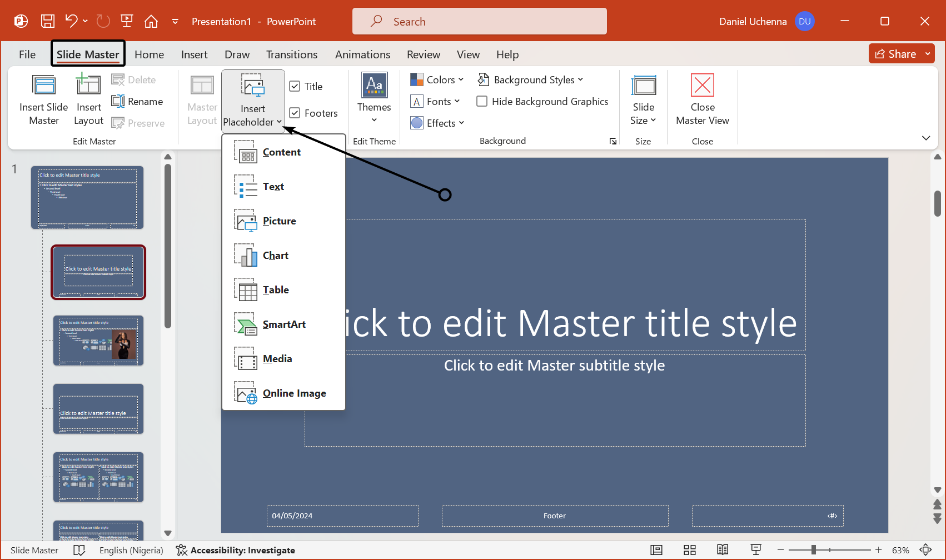Fit slide to current window icon
946x560 pixels.
coord(925,550)
